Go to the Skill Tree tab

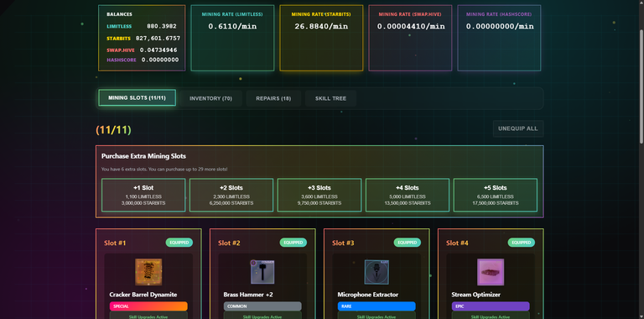(330, 99)
